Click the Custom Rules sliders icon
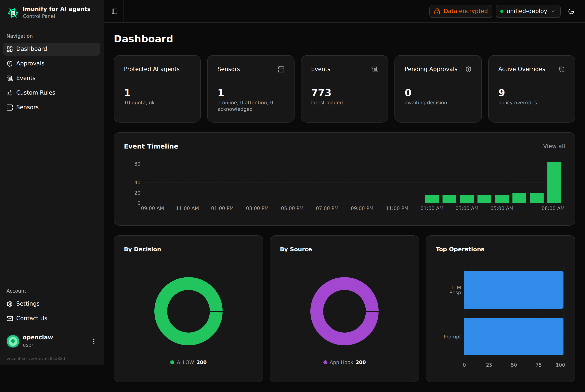Image resolution: width=585 pixels, height=392 pixels. 10,93
